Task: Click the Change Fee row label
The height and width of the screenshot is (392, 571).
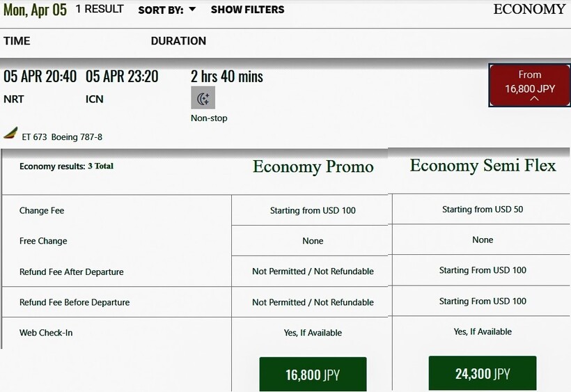Action: [x=42, y=210]
